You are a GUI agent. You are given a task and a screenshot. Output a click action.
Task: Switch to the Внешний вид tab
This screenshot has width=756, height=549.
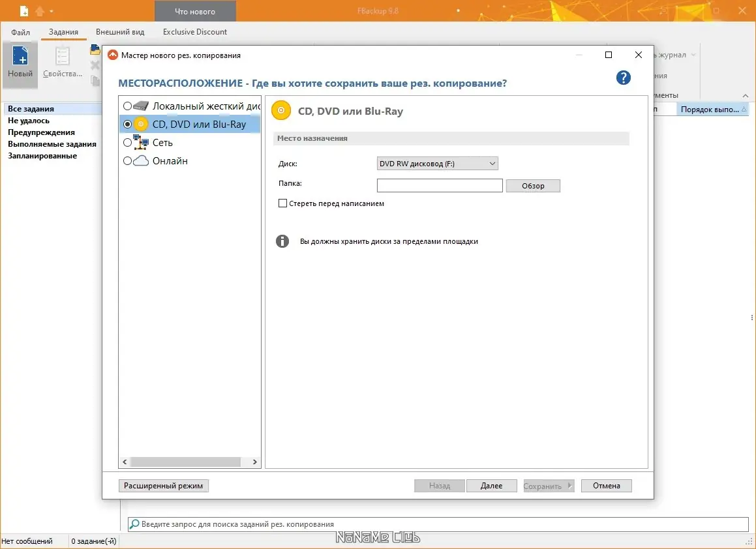click(120, 32)
